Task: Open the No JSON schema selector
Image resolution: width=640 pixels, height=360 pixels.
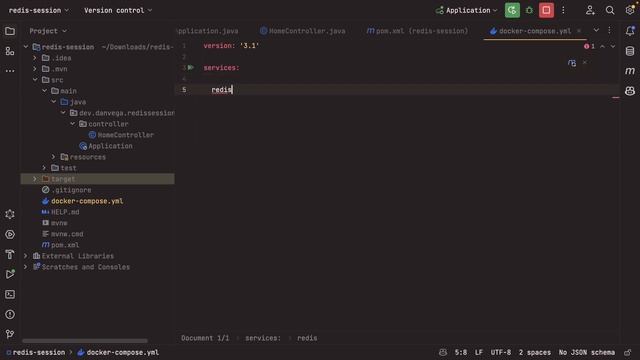Action: click(x=587, y=352)
